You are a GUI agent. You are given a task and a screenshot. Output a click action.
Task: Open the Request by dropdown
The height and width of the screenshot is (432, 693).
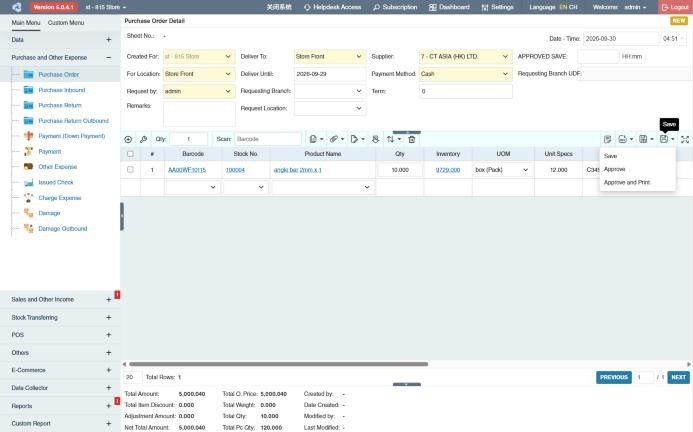pyautogui.click(x=198, y=91)
